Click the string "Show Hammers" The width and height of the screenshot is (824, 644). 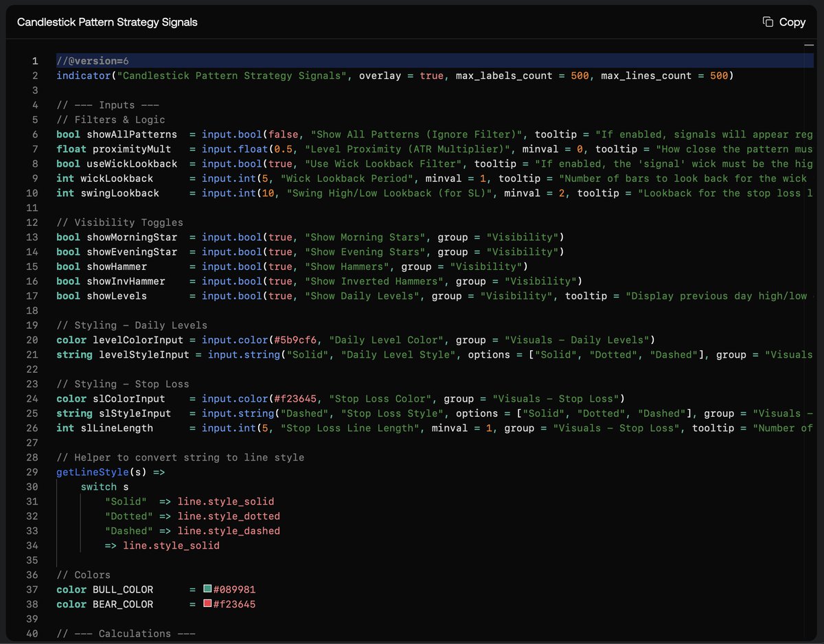347,266
